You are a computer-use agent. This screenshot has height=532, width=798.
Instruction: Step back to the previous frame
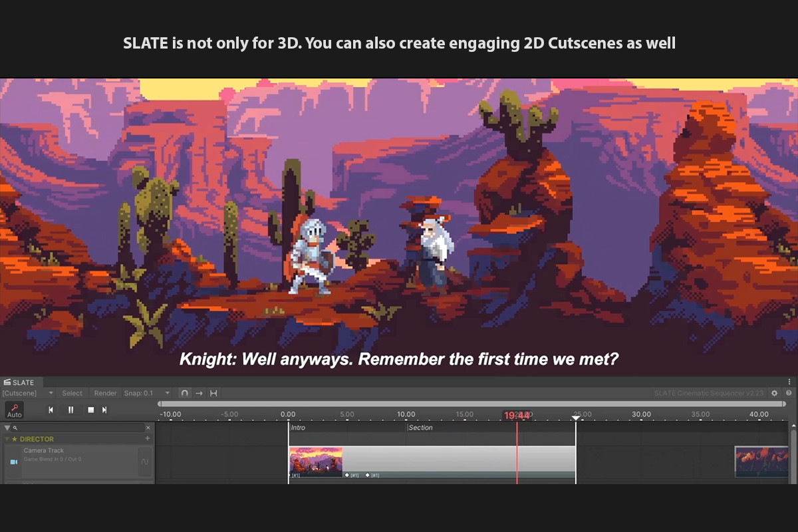pos(51,410)
